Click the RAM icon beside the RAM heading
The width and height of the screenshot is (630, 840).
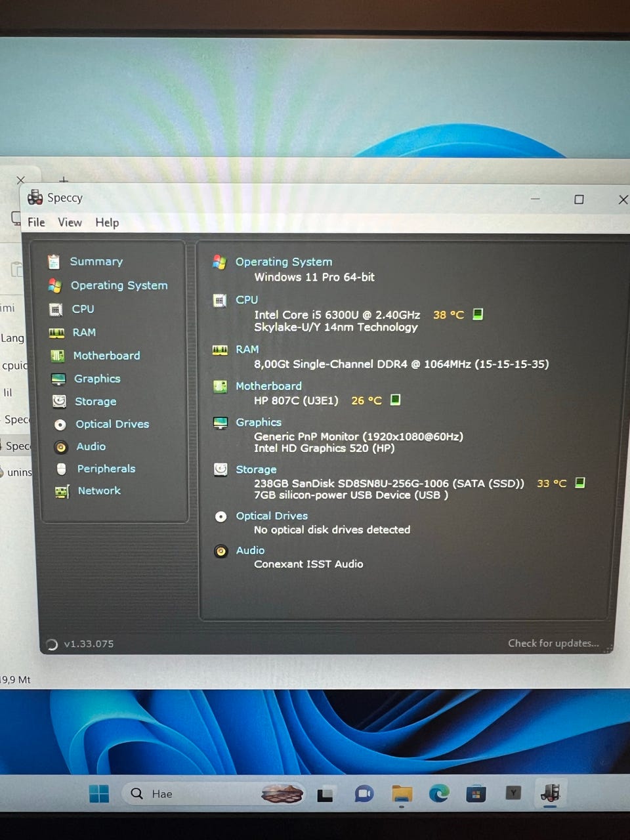(220, 350)
